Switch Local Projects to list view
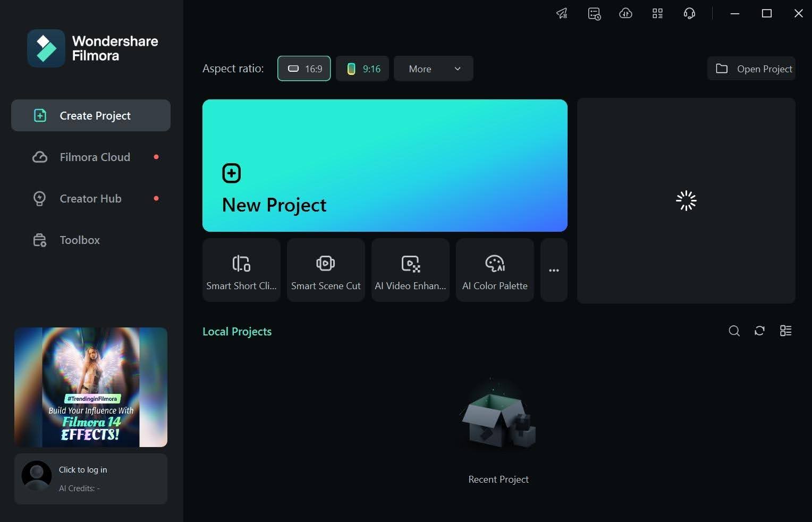The image size is (812, 522). point(786,331)
